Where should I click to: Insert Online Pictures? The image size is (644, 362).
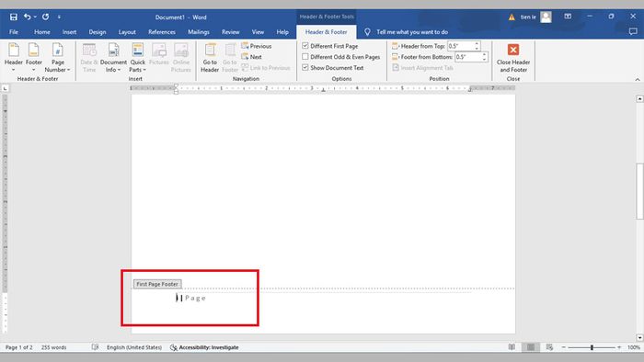(x=181, y=57)
